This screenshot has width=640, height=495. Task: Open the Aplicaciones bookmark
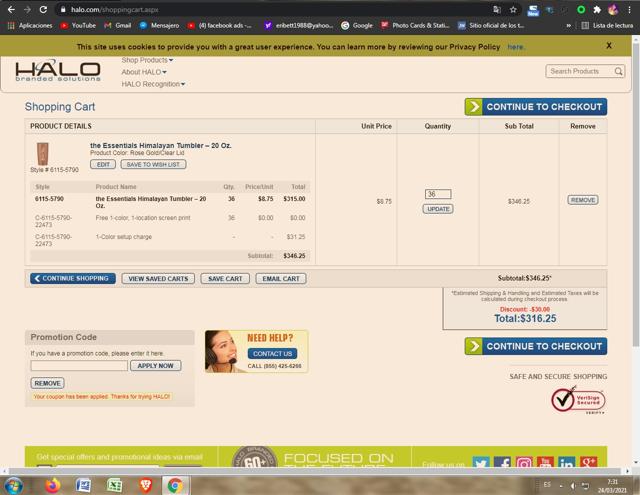tap(30, 25)
